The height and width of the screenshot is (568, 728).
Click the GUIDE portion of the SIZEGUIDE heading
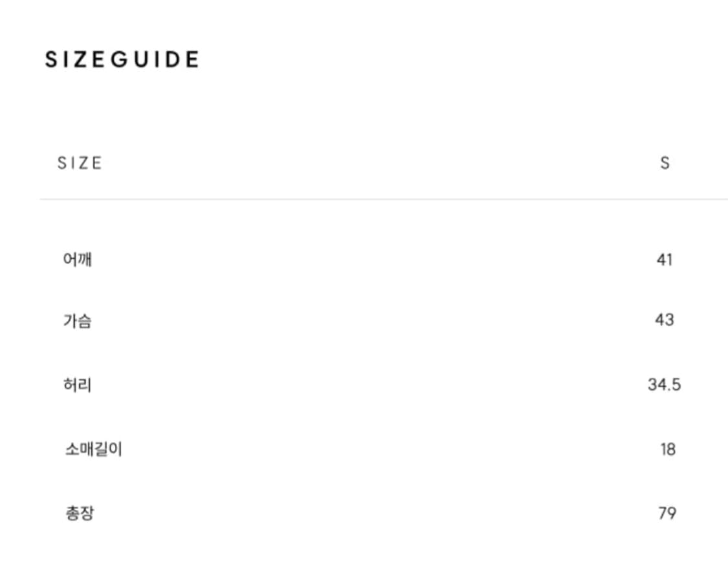click(155, 60)
